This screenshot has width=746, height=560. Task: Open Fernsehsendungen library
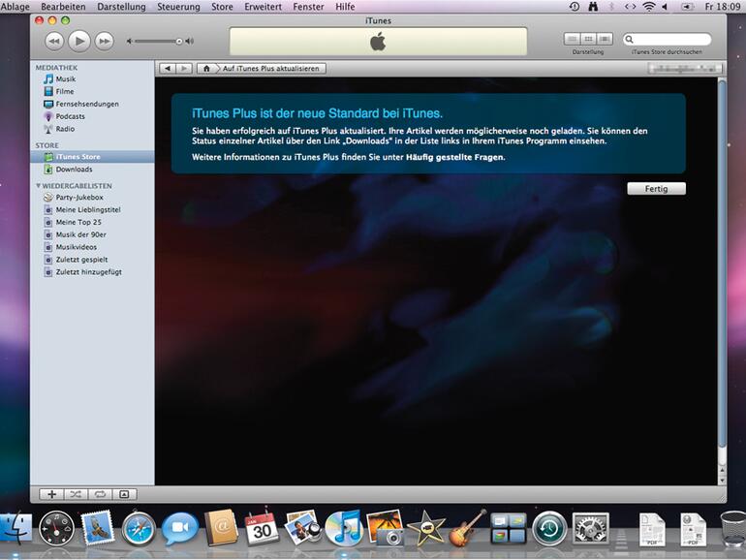pos(87,104)
